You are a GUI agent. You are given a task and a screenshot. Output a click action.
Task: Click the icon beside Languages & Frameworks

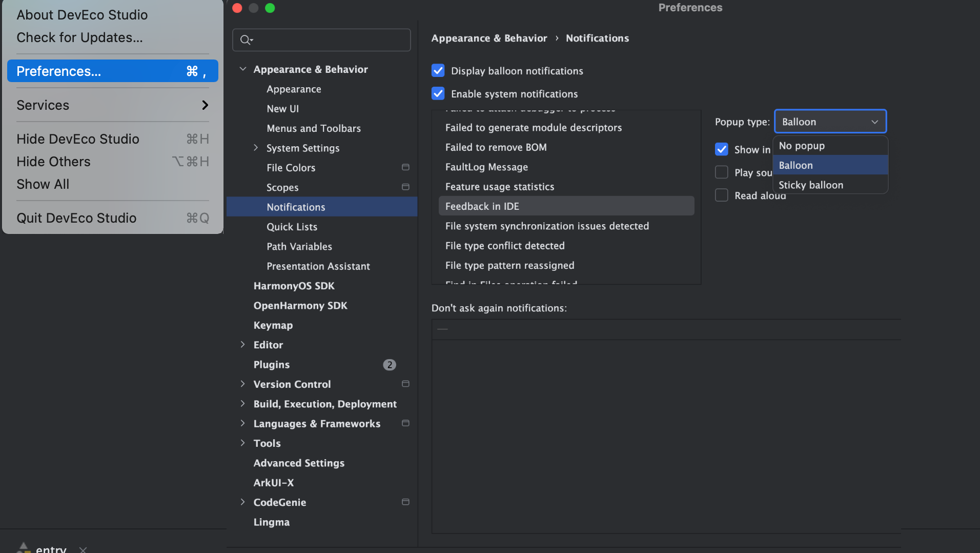[405, 423]
